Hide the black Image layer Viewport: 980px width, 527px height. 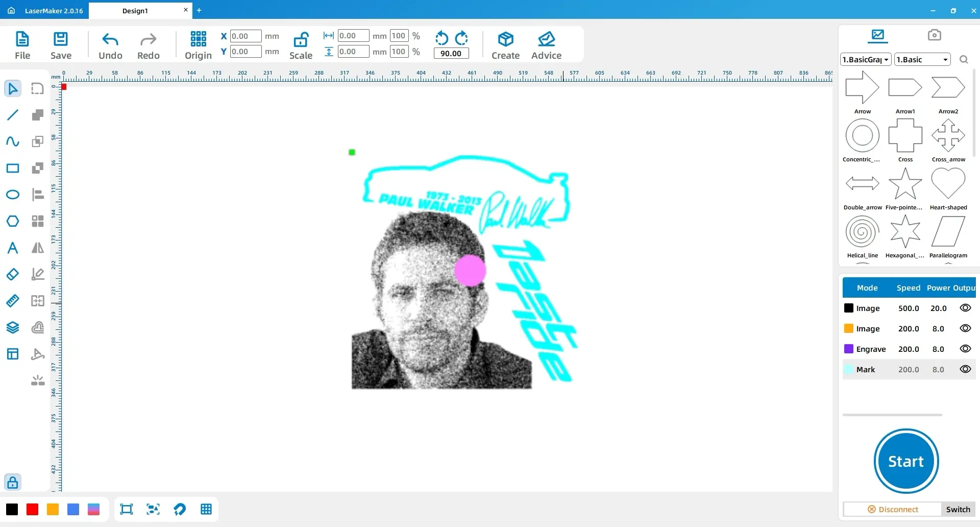965,308
